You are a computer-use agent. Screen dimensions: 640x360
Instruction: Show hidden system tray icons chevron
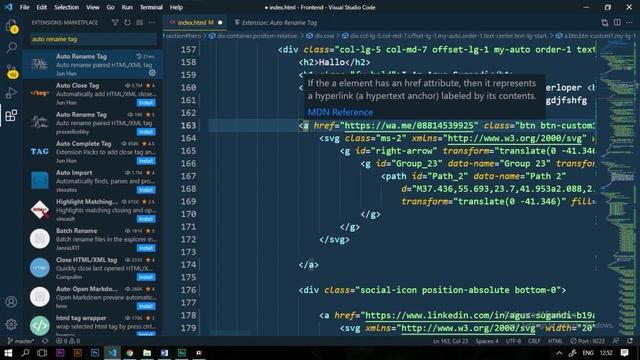click(559, 353)
